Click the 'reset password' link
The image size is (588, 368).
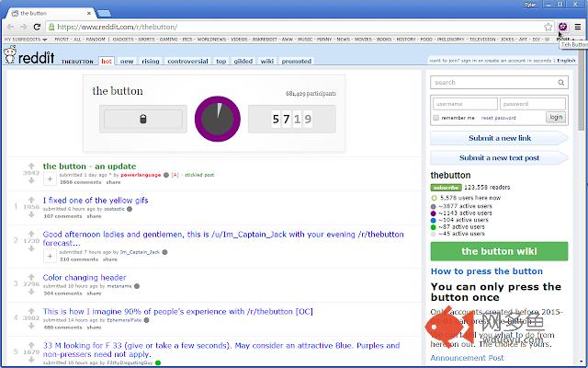click(498, 118)
